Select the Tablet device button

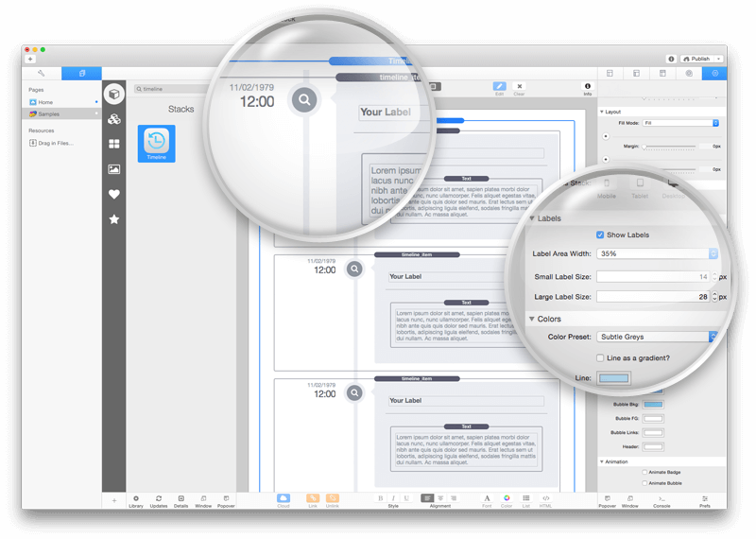(x=640, y=188)
